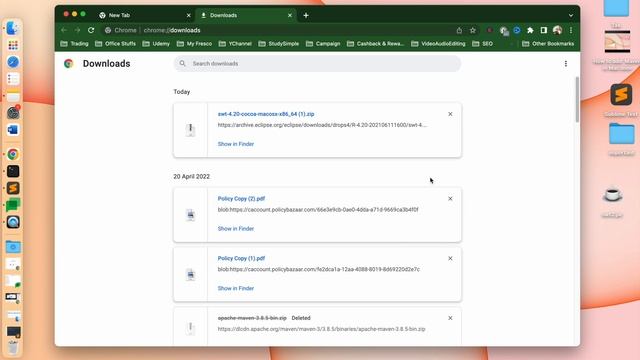640x360 pixels.
Task: Open the My Fresco bookmarks folder
Action: tap(194, 44)
